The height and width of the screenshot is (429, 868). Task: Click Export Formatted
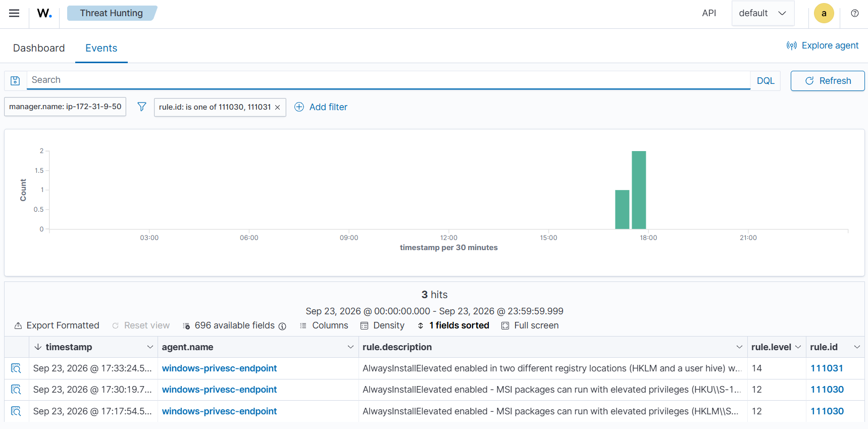point(57,325)
